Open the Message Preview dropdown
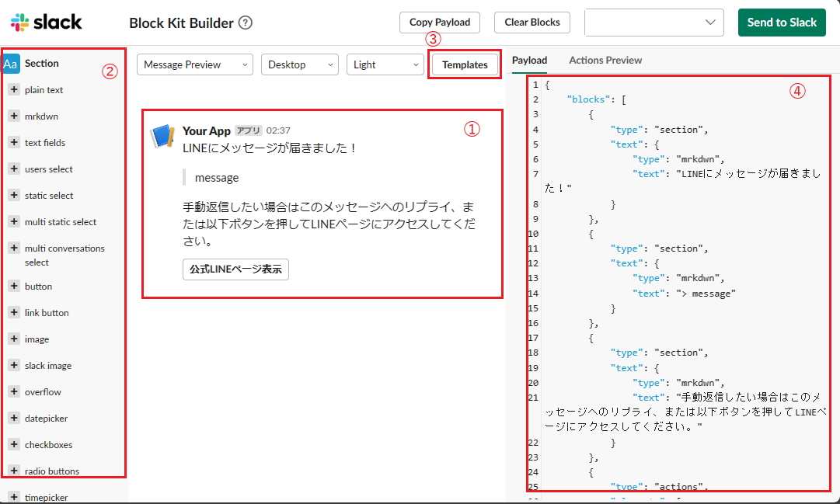This screenshot has width=840, height=504. pyautogui.click(x=195, y=64)
